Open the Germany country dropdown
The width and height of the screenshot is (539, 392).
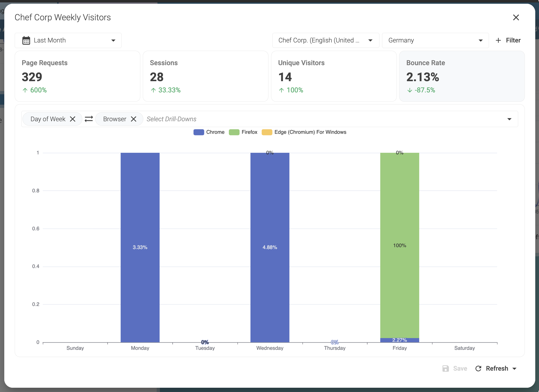[435, 40]
